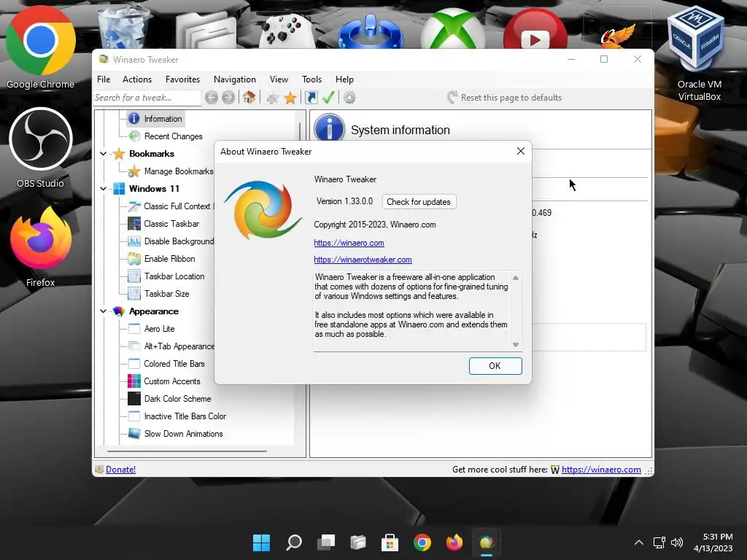Click the Export shortcut arrow toolbar icon
Screen dimensions: 747x560
point(311,98)
